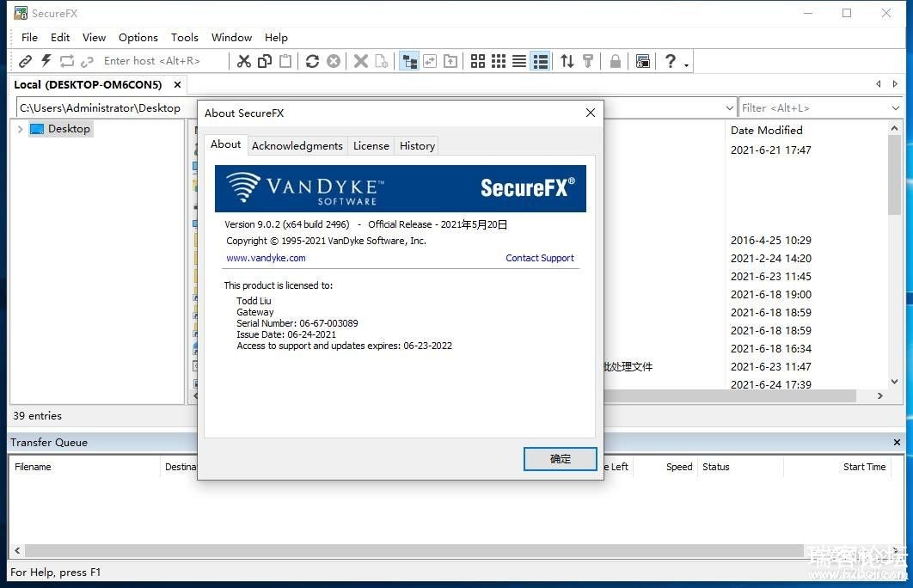
Task: Open the Filter dropdown arrow
Action: pos(896,107)
